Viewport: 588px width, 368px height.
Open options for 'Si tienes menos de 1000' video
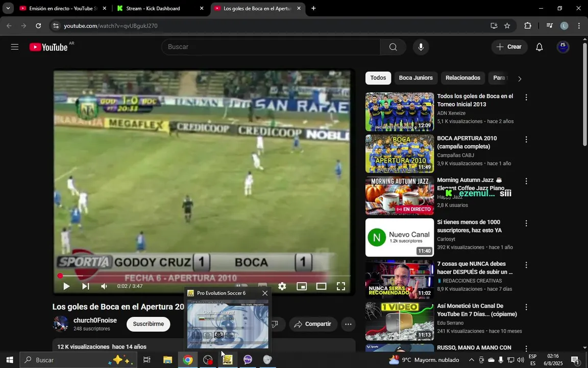pos(526,223)
